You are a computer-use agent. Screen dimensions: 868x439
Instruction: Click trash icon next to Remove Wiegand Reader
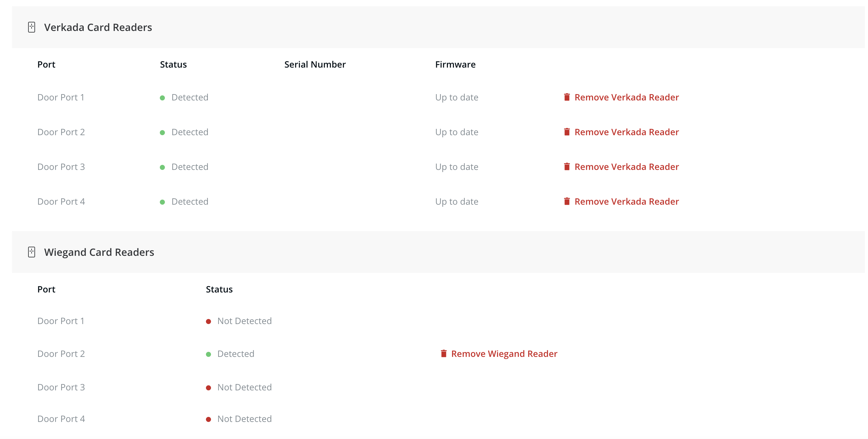tap(443, 353)
